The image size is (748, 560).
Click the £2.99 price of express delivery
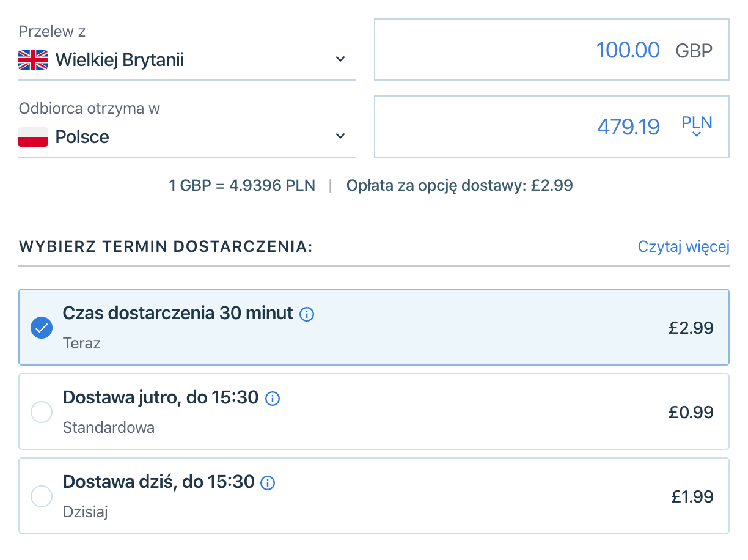691,328
